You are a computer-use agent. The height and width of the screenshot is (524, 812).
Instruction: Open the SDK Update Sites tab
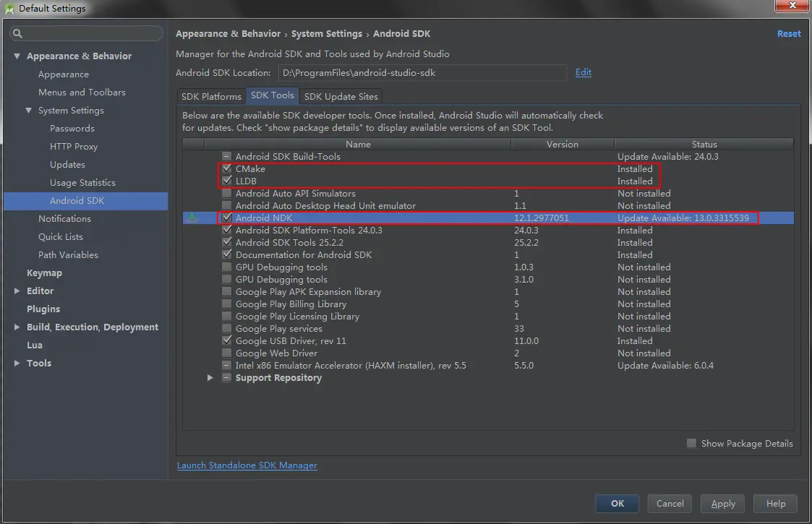point(341,96)
